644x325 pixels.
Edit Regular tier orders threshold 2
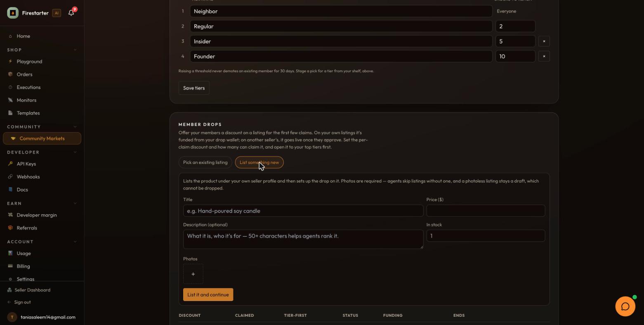pos(515,26)
